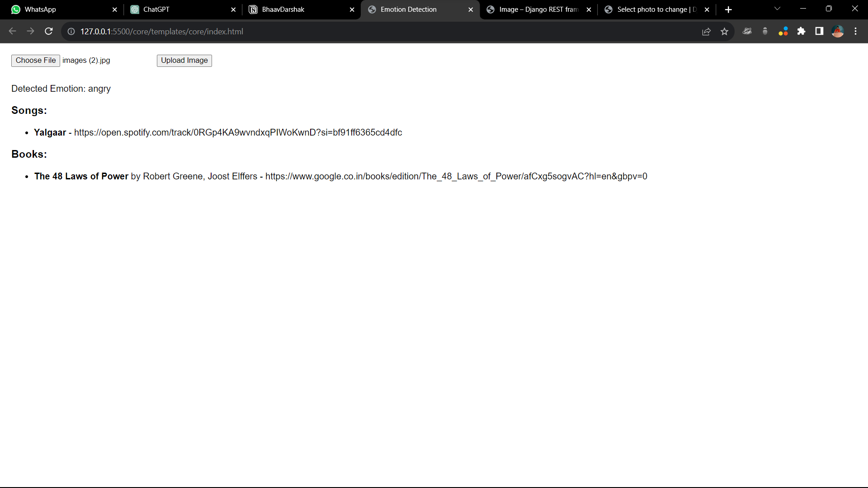
Task: Open the profile avatar menu
Action: 838,31
